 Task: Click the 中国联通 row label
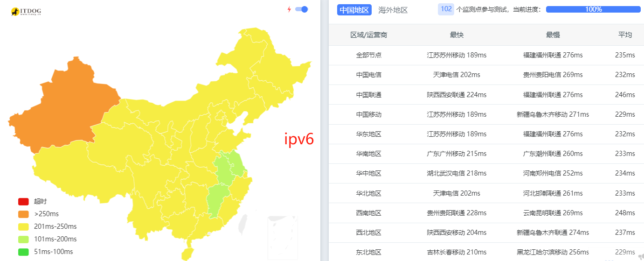[369, 95]
